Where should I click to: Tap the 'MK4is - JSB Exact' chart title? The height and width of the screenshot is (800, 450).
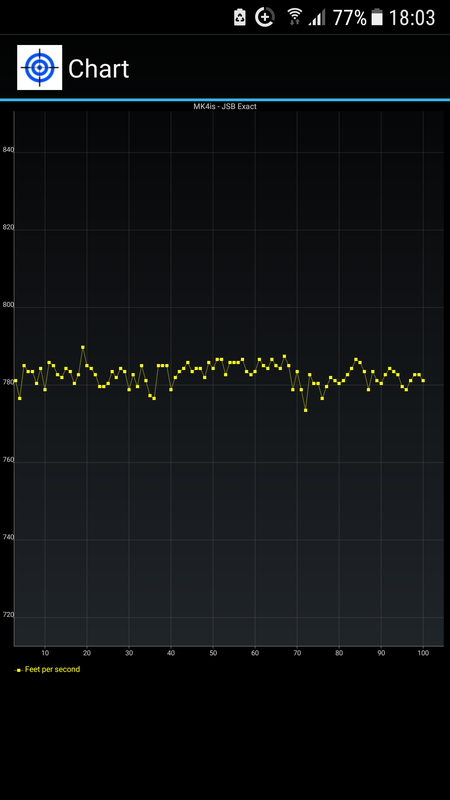tap(224, 107)
